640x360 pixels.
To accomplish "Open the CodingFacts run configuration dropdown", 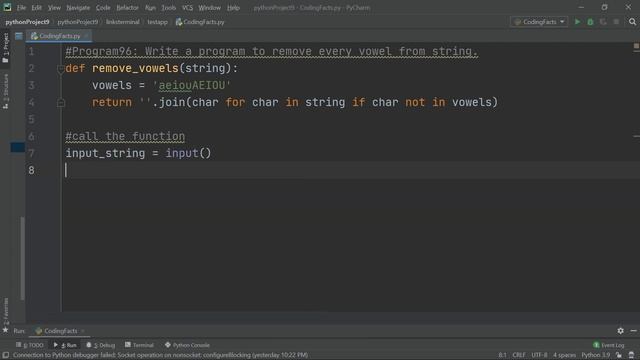I will coord(539,22).
